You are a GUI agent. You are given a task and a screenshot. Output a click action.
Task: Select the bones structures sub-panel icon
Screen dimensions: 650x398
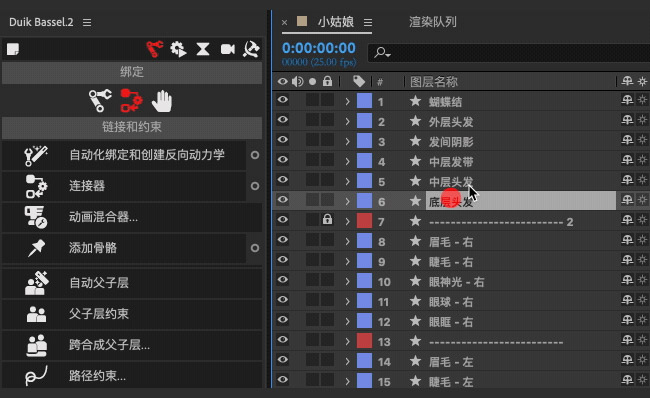pos(100,100)
